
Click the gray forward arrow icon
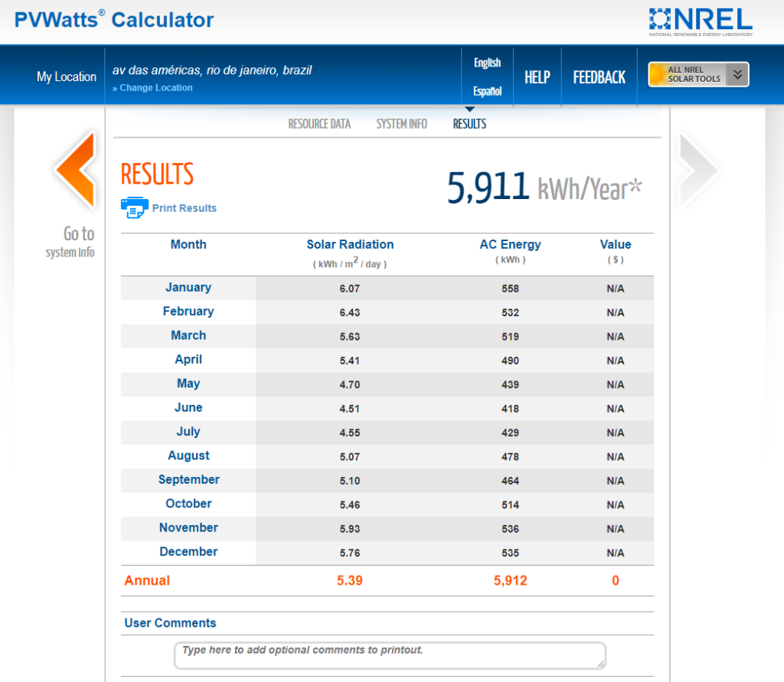coord(700,171)
